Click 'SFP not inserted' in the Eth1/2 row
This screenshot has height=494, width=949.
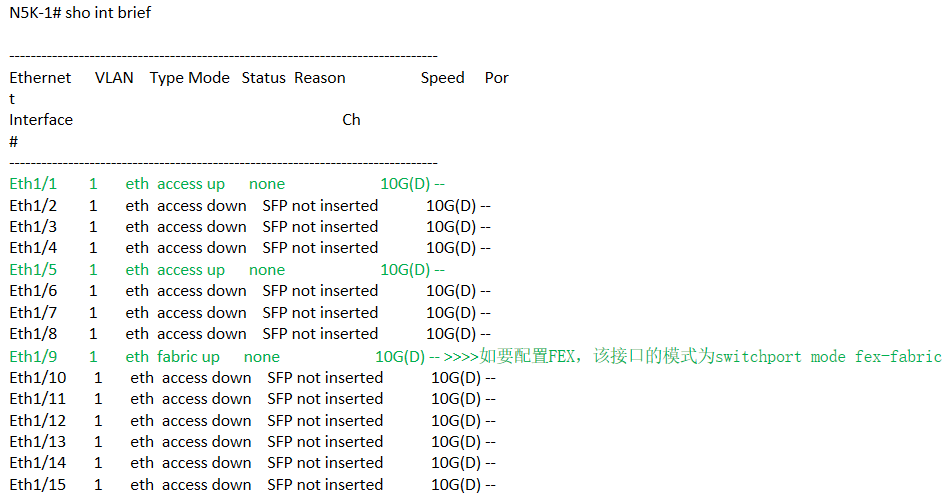(320, 206)
